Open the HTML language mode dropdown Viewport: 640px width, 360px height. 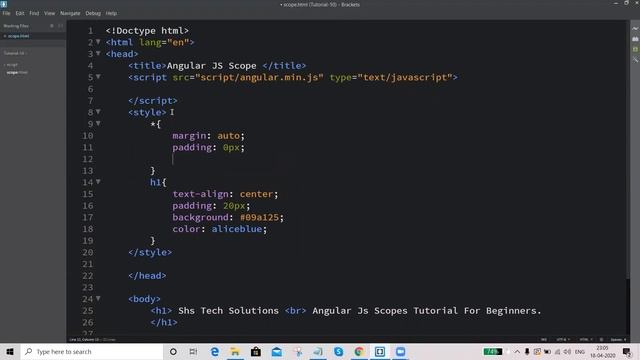pyautogui.click(x=586, y=340)
